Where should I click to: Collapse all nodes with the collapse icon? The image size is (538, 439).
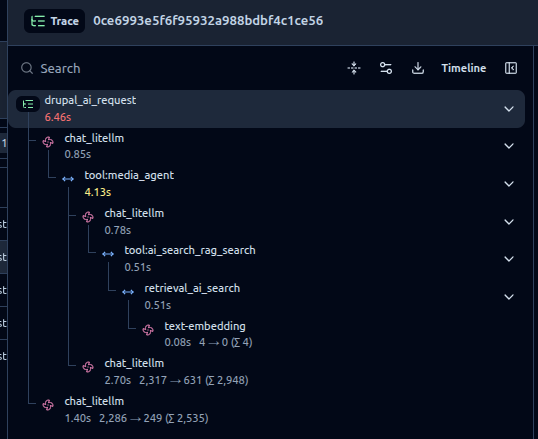point(354,68)
